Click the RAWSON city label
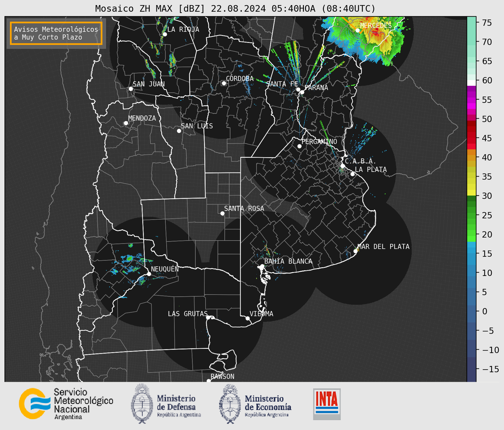 click(x=222, y=376)
